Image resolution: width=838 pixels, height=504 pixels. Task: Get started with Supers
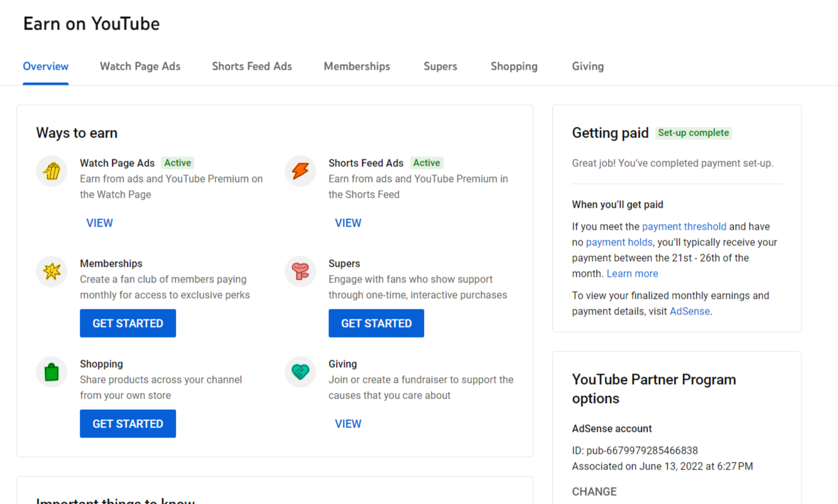(376, 323)
